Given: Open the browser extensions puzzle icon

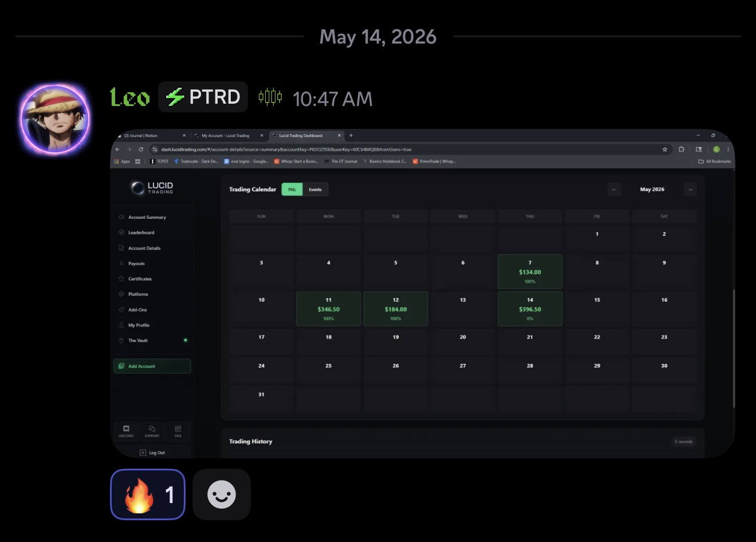Looking at the screenshot, I should click(682, 150).
